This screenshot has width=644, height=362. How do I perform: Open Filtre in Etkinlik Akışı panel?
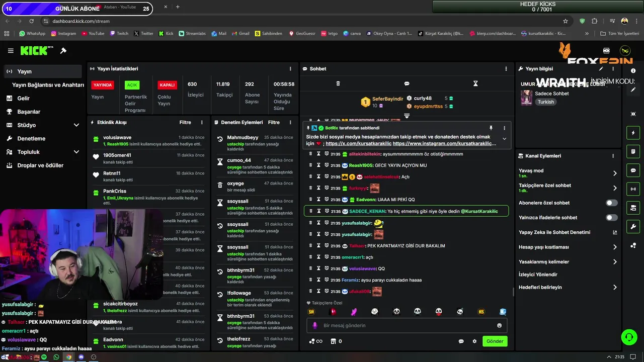point(185,122)
